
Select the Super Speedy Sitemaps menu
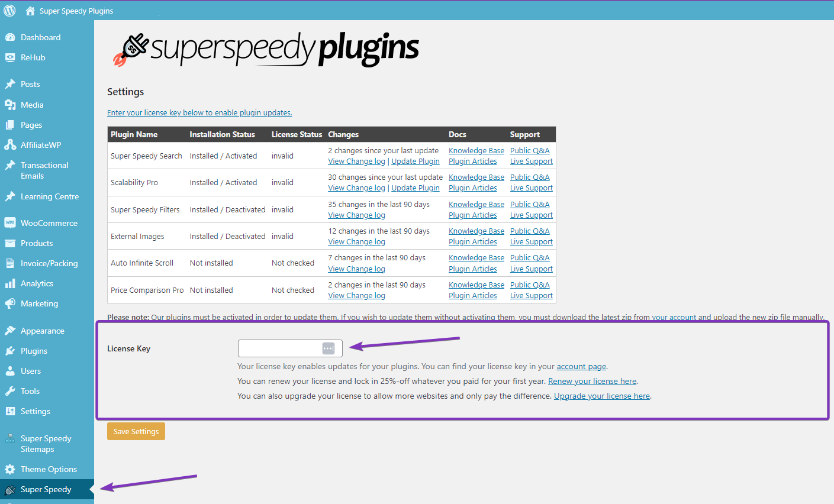pyautogui.click(x=47, y=444)
